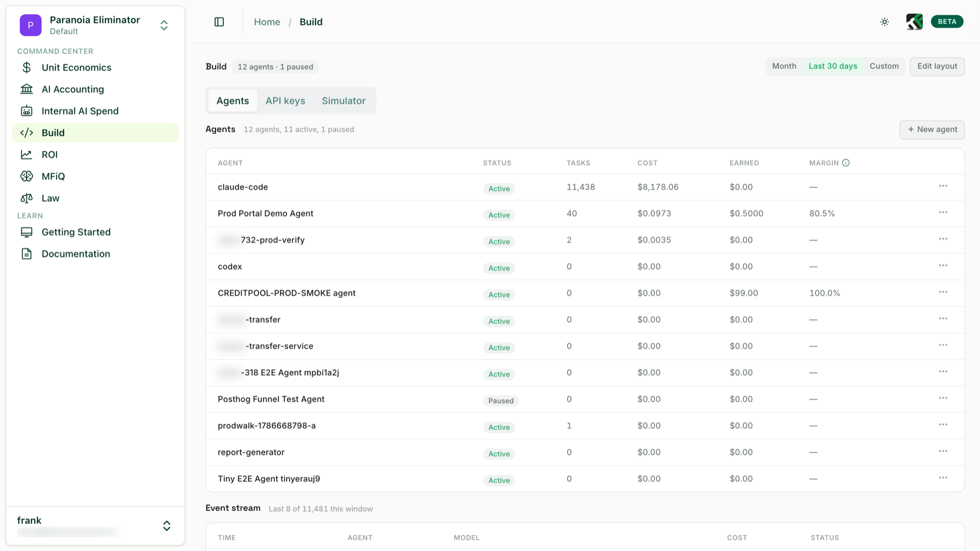Click Posthog Funnel Test Agent name
This screenshot has height=551, width=980.
click(271, 399)
